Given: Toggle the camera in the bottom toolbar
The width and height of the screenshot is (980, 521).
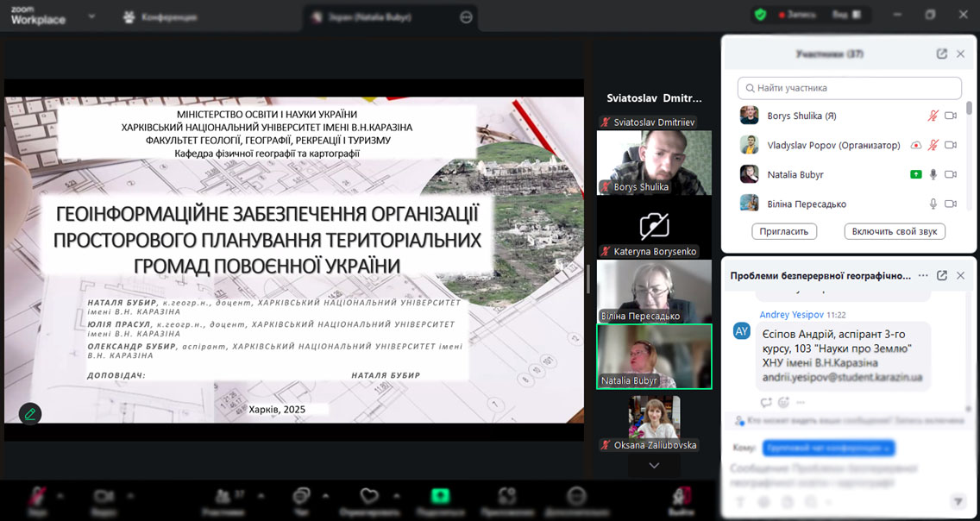Looking at the screenshot, I should coord(104,496).
